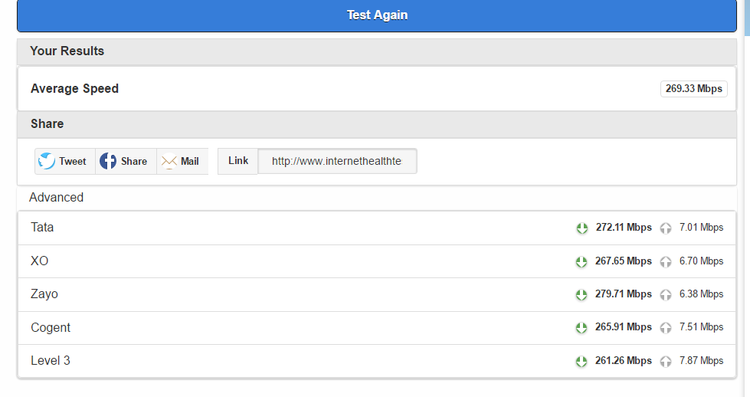Select the Tata result row
This screenshot has width=750, height=397.
377,228
